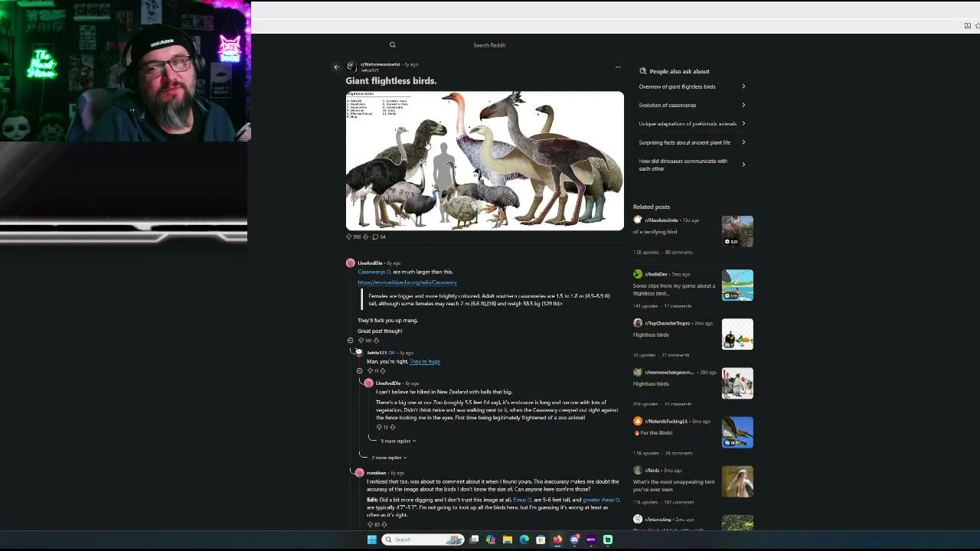Focus the Search Reddit input field

coord(489,45)
